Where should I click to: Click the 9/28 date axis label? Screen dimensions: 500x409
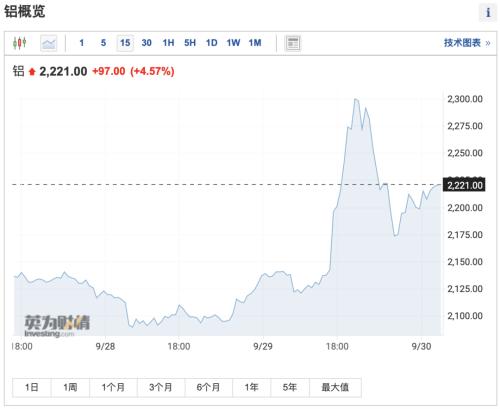pos(105,346)
